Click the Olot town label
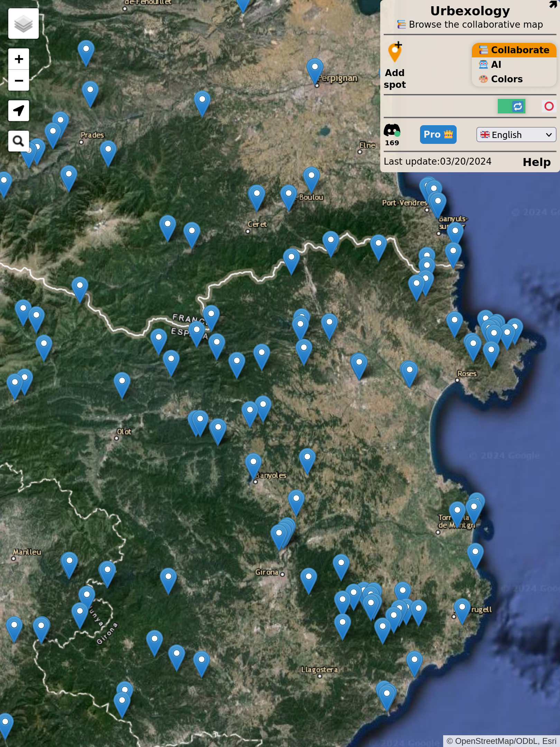Viewport: 560px width, 747px height. point(124,432)
